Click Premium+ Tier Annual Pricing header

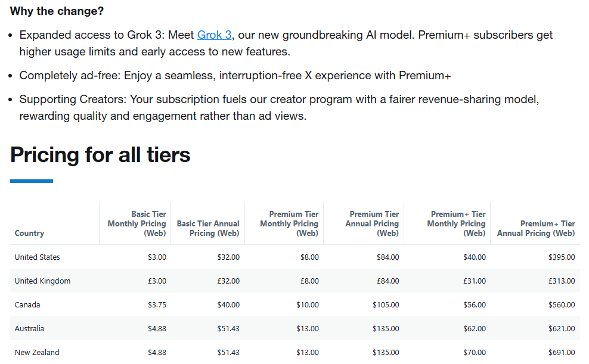pyautogui.click(x=536, y=228)
